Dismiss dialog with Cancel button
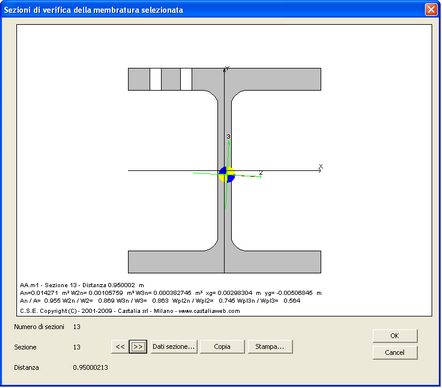The width and height of the screenshot is (442, 388). pos(395,352)
